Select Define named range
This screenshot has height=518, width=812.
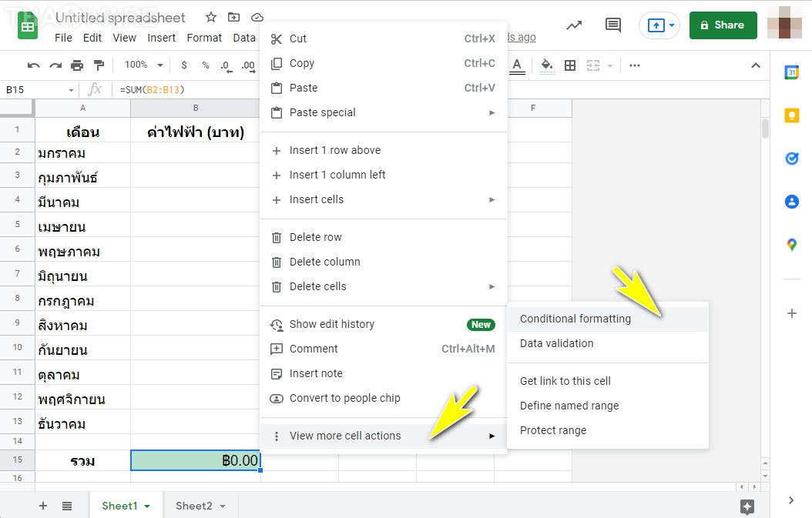(607, 406)
